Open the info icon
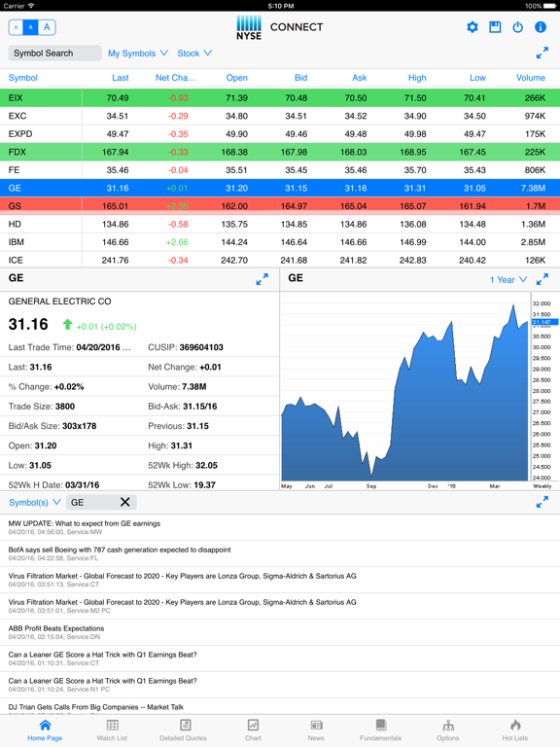 click(541, 27)
